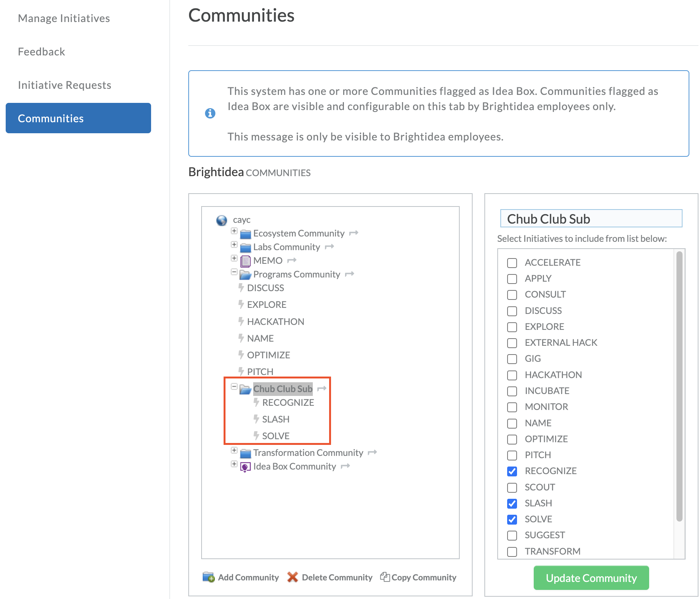Click the Labs Community folder icon
The image size is (700, 599).
point(246,247)
